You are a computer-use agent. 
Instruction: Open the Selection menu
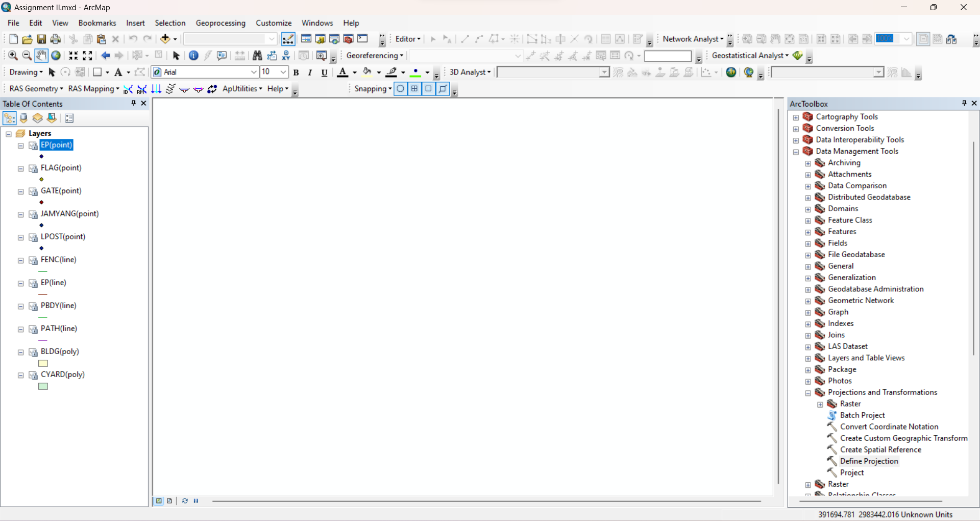pyautogui.click(x=170, y=23)
